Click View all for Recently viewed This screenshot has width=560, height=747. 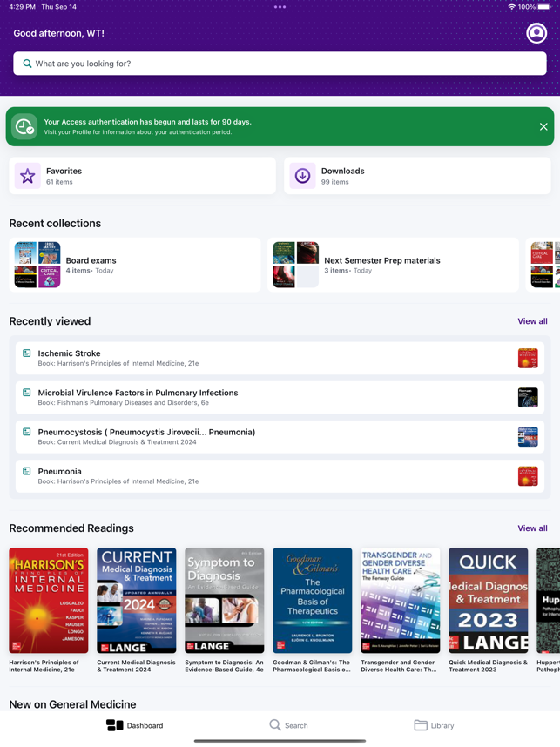point(532,321)
